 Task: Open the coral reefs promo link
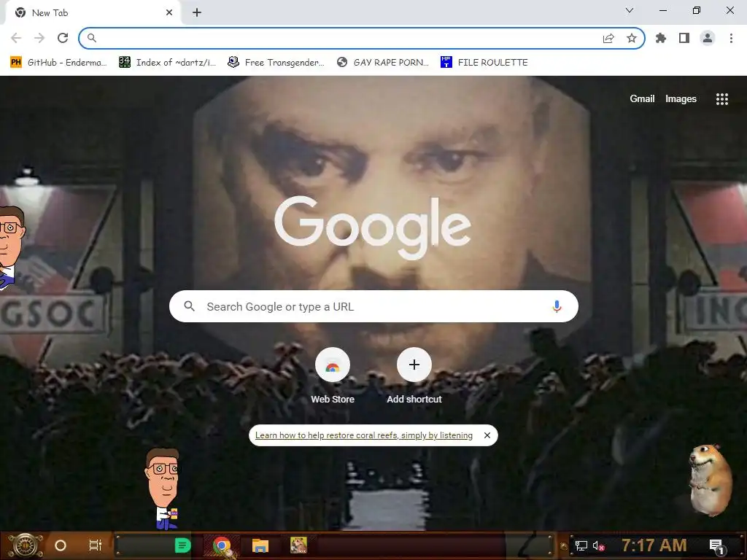(364, 435)
